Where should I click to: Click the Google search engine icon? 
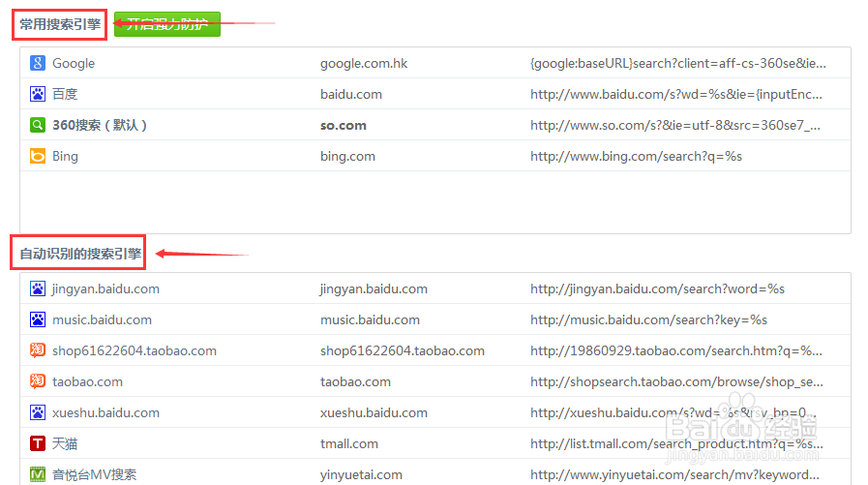(x=38, y=63)
